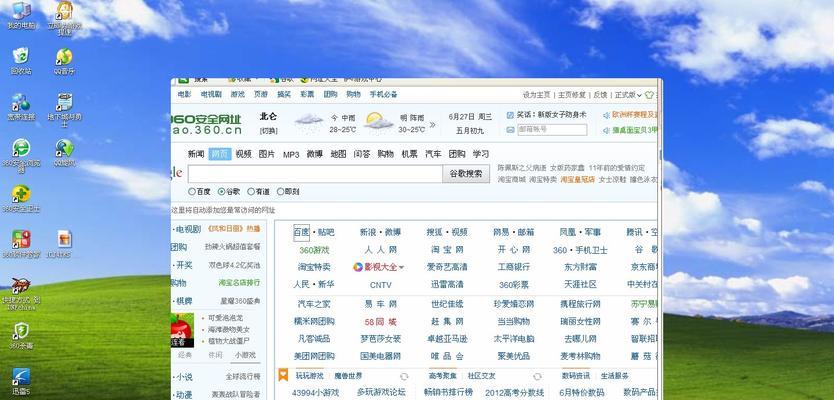Click the partly sunny icon for tomorrow
The width and height of the screenshot is (834, 400).
click(379, 121)
